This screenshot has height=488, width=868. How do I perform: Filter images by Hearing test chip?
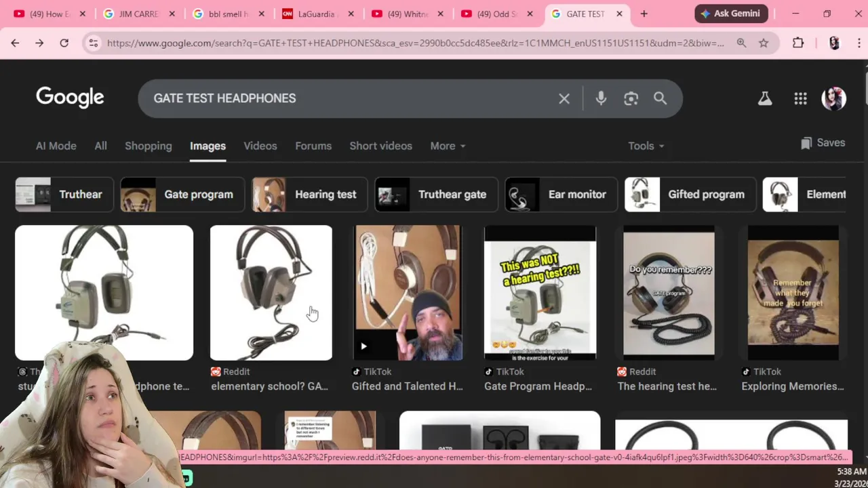tap(309, 195)
